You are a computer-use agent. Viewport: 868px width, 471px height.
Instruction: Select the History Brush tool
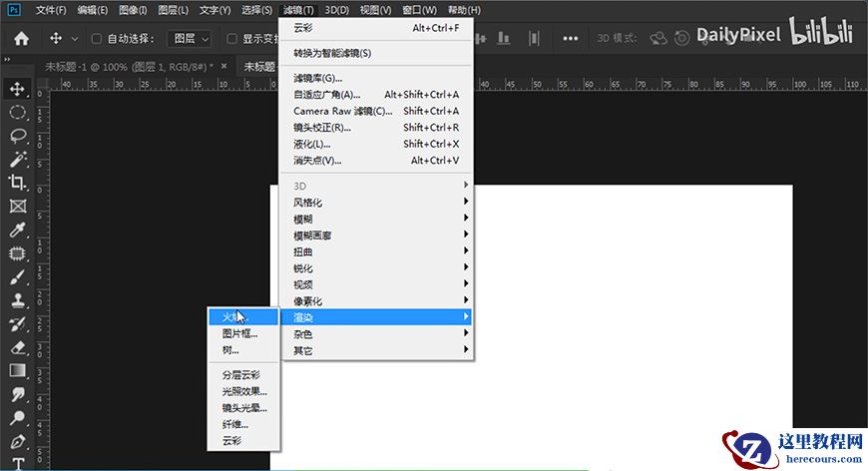pos(17,324)
